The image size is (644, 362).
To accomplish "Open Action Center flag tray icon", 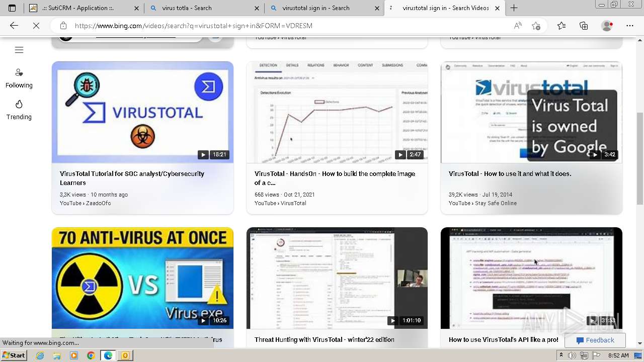I will 596,355.
